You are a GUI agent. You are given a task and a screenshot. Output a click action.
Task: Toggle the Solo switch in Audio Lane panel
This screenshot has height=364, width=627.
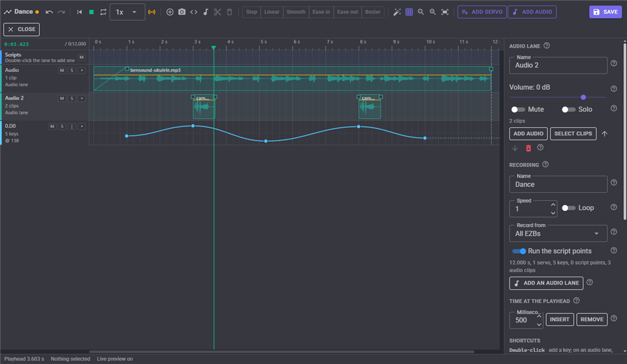click(x=568, y=110)
